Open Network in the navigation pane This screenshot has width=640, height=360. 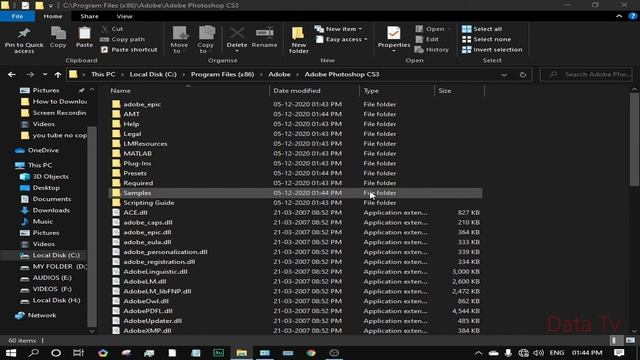pyautogui.click(x=42, y=315)
